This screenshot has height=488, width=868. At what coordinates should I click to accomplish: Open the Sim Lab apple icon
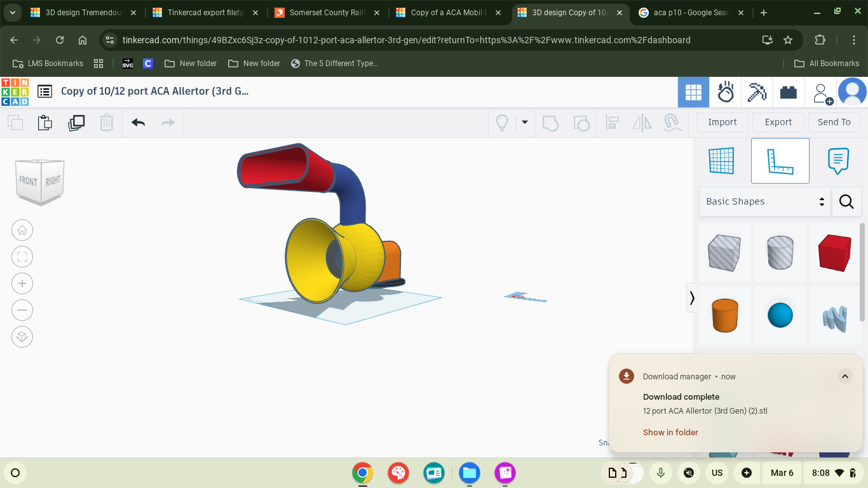(725, 93)
